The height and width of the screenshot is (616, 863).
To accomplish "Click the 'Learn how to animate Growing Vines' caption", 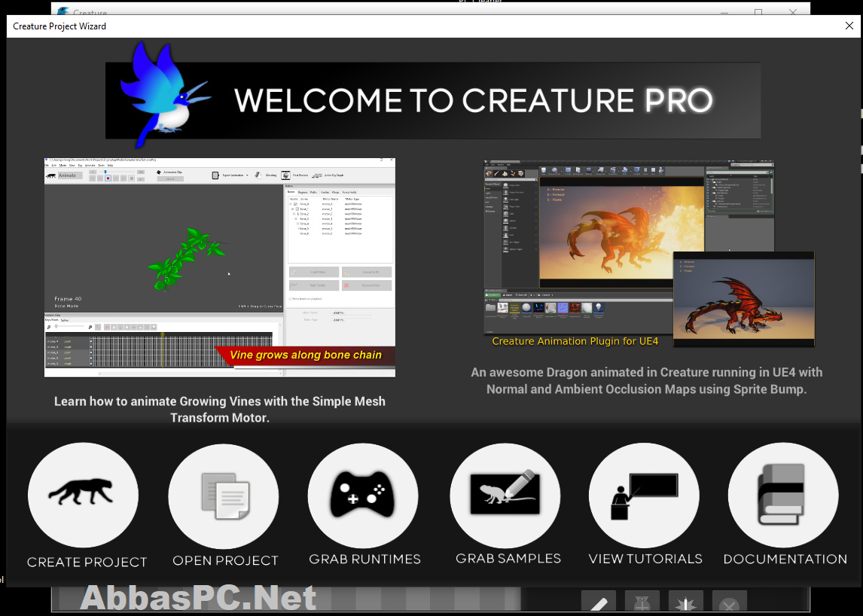I will [220, 409].
